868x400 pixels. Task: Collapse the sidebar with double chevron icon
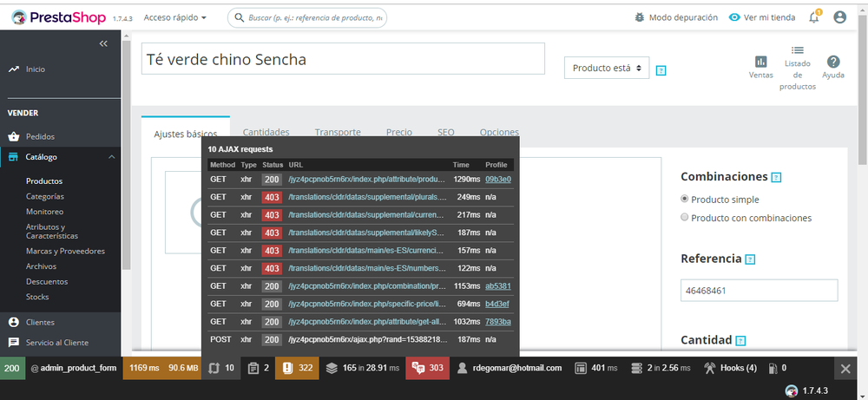(x=103, y=43)
